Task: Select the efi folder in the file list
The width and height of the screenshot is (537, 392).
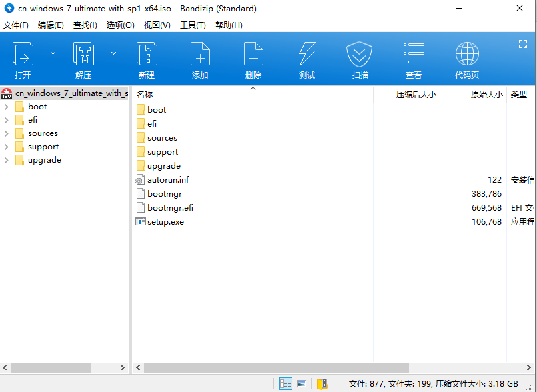Action: (152, 123)
